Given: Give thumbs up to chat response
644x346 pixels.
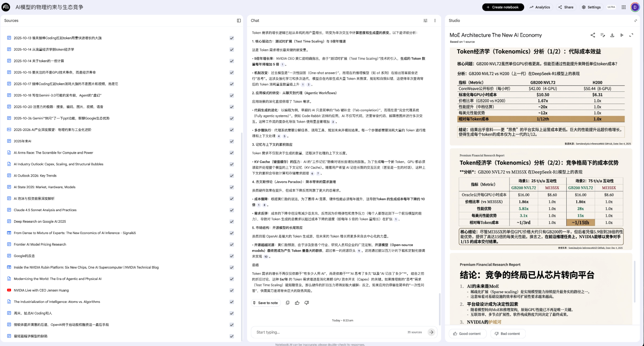Looking at the screenshot, I should tap(297, 303).
